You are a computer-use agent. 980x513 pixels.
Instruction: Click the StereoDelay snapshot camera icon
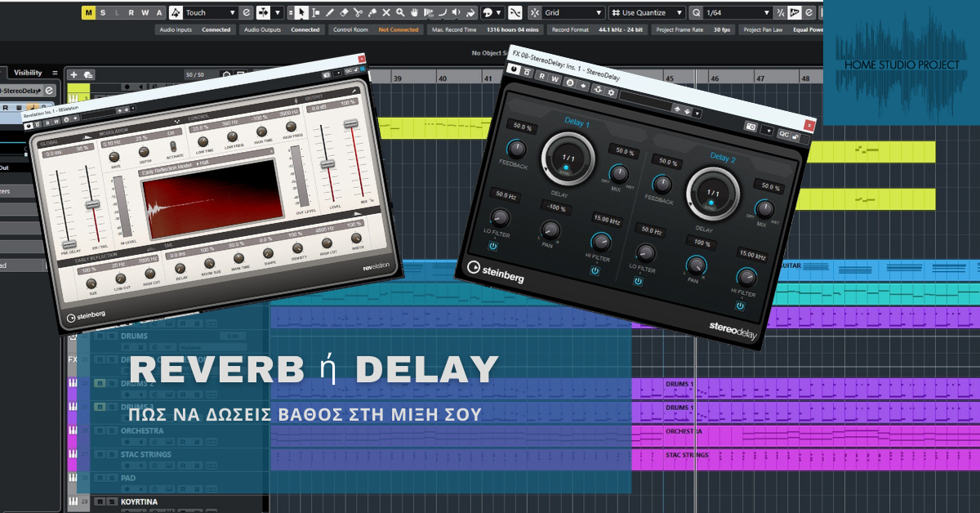[x=750, y=127]
